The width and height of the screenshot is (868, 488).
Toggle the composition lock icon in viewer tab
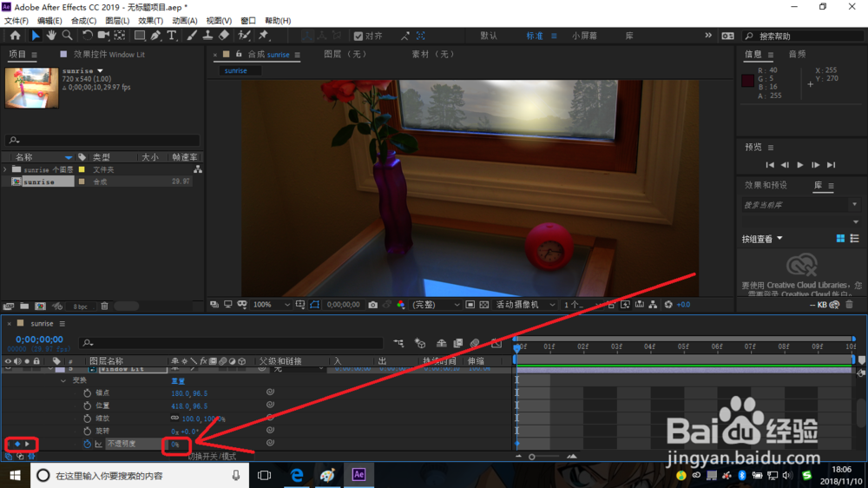pyautogui.click(x=239, y=55)
